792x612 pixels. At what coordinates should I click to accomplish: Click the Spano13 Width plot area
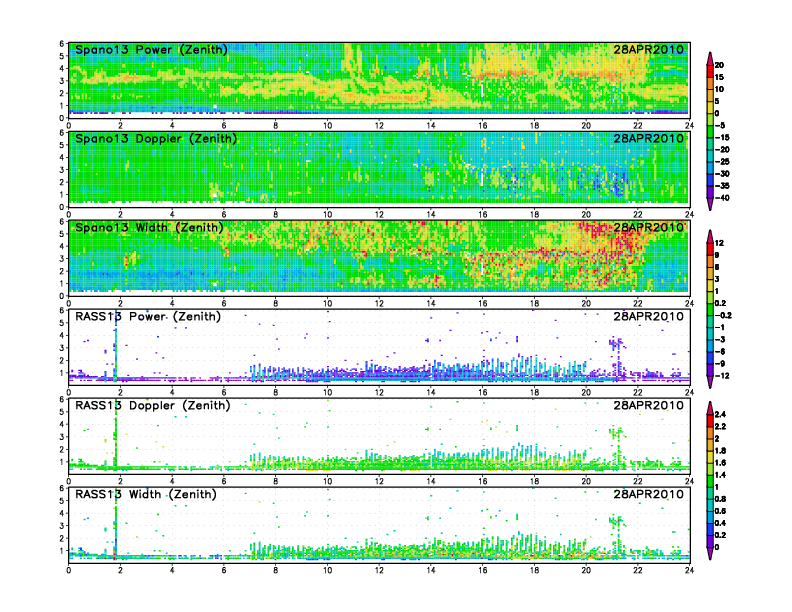[x=379, y=258]
